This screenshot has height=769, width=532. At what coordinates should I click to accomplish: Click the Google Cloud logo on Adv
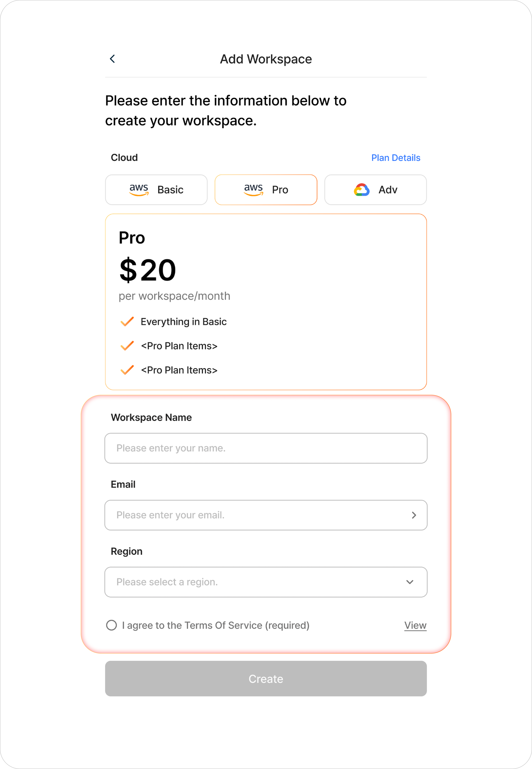pos(362,190)
